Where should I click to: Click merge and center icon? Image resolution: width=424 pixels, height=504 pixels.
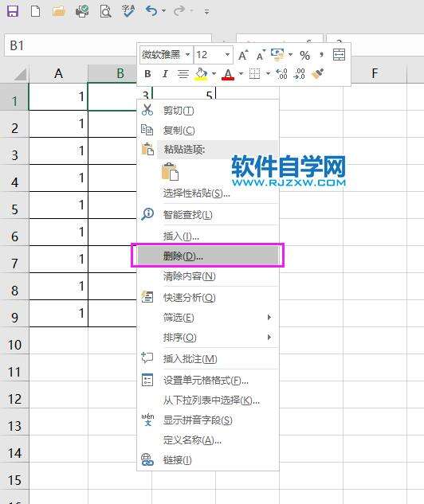339,55
